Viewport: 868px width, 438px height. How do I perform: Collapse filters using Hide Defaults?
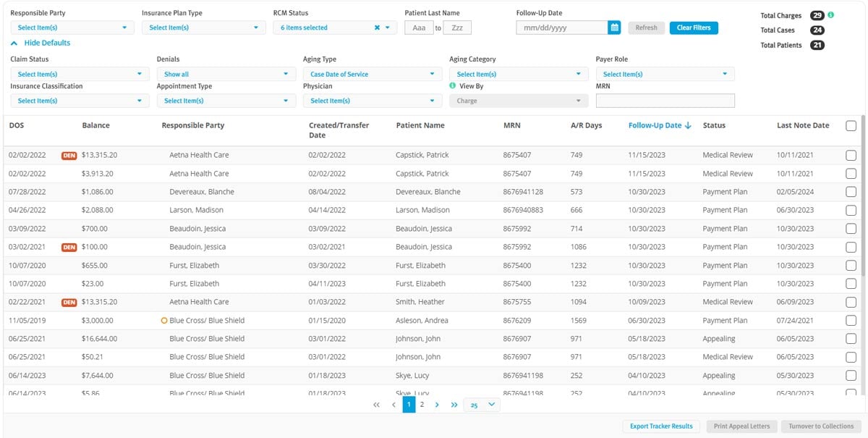(x=41, y=43)
